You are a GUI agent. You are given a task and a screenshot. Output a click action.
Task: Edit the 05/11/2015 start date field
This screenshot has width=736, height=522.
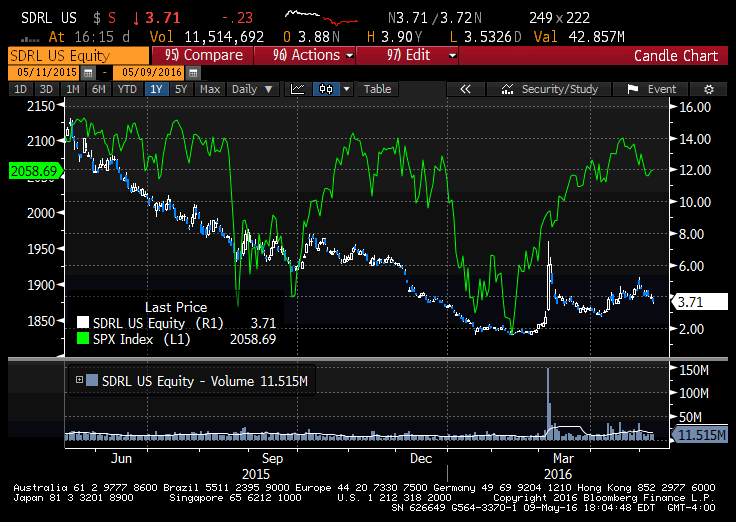[x=45, y=73]
